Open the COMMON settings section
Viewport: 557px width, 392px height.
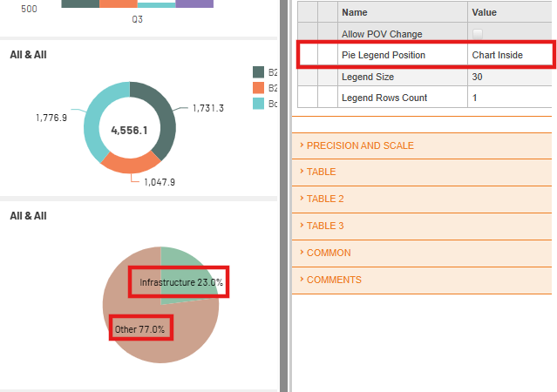[422, 253]
